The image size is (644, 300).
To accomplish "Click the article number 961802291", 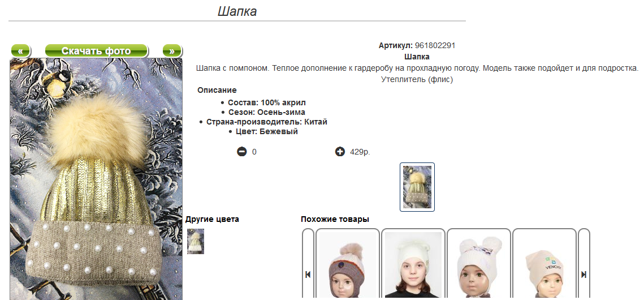I will (x=435, y=46).
